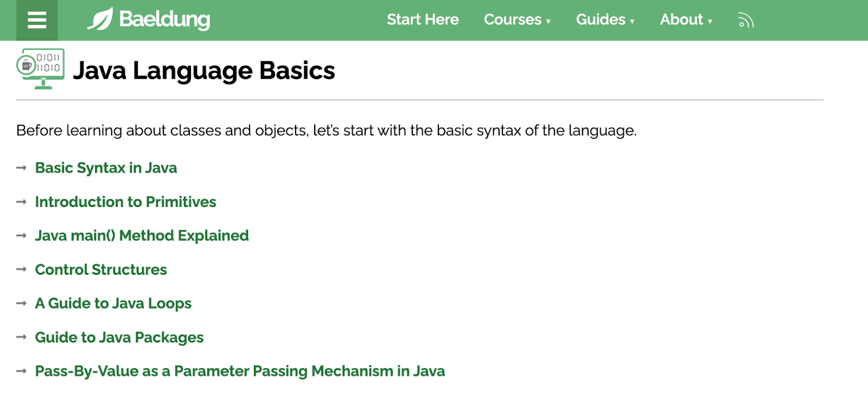Open Pass-By-Value as a Parameter Passing link

(x=240, y=371)
